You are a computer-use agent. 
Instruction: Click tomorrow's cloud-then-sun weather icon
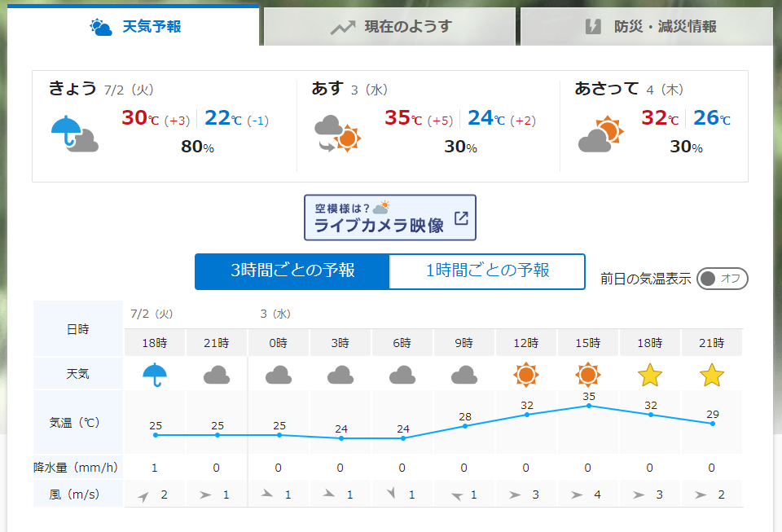[x=337, y=134]
